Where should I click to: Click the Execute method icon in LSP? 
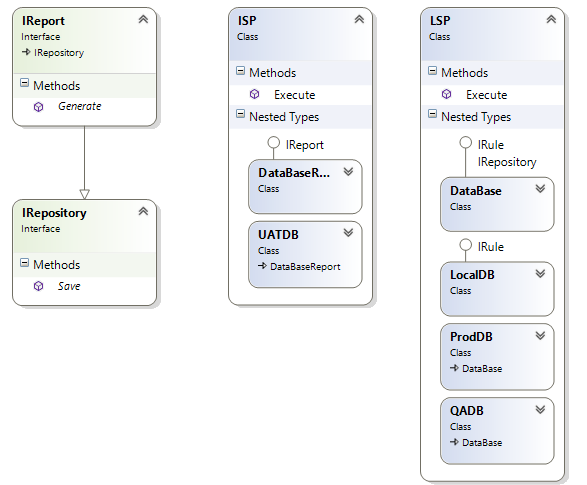[x=447, y=94]
